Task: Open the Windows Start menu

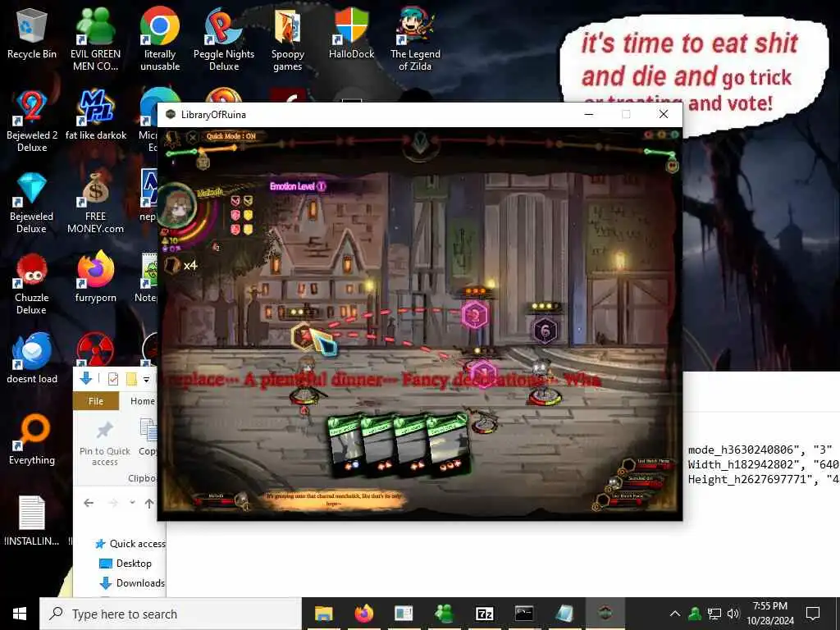Action: point(20,614)
